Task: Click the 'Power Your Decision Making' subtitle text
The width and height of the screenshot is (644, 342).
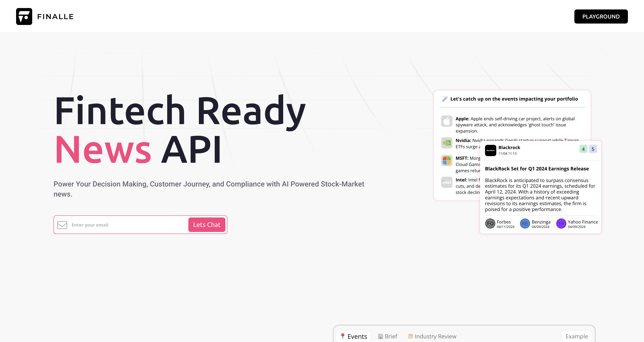Action: tap(209, 189)
